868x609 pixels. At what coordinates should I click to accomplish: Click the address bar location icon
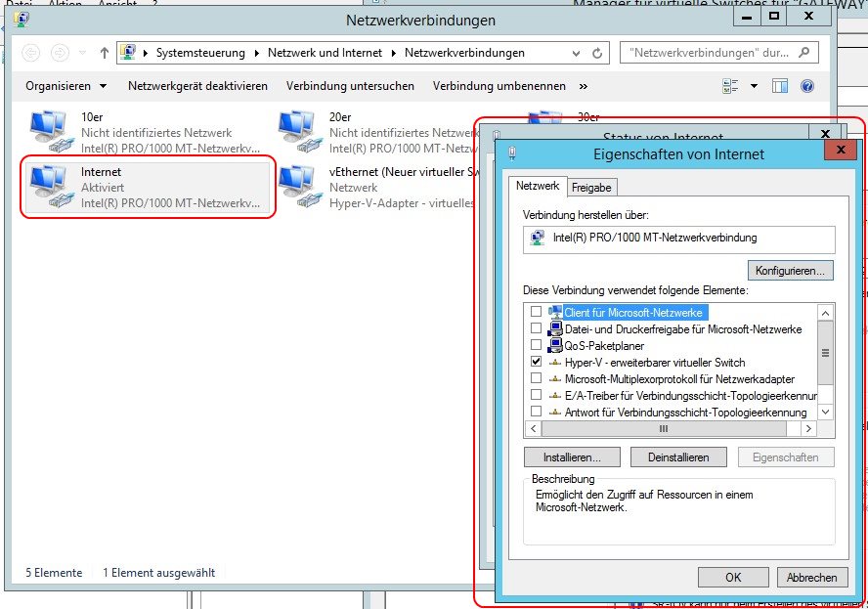click(x=128, y=52)
